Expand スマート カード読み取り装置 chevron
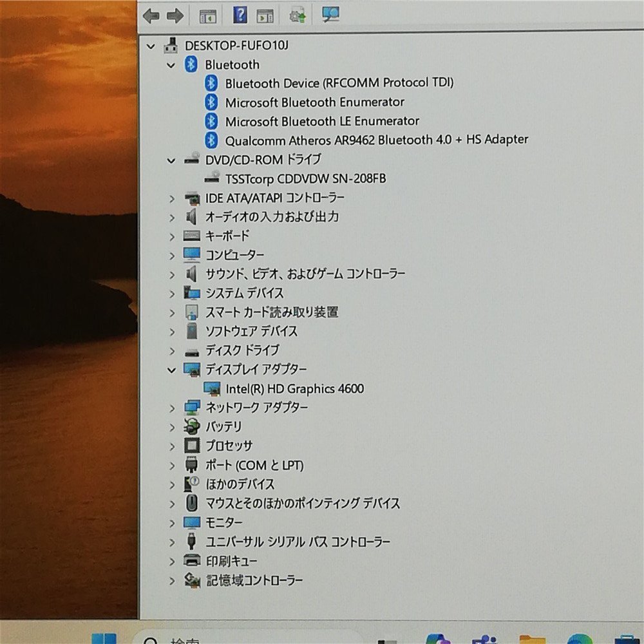The height and width of the screenshot is (644, 644). point(172,314)
